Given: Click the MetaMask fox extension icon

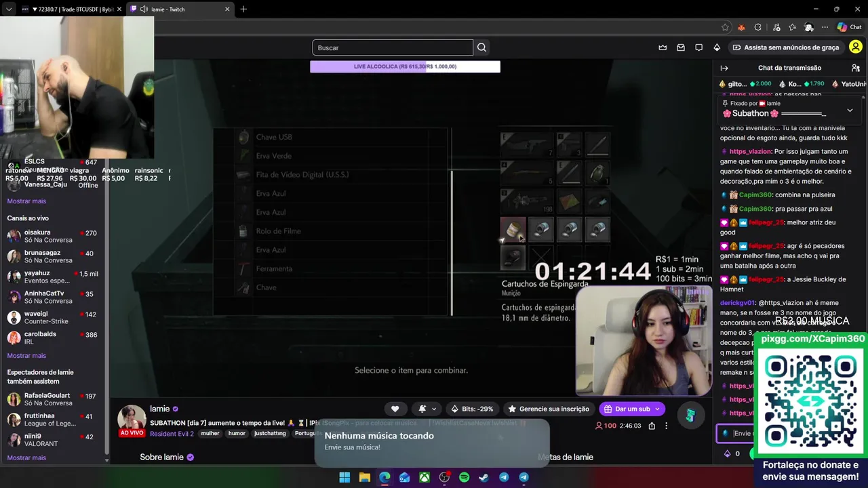Looking at the screenshot, I should coord(741,27).
